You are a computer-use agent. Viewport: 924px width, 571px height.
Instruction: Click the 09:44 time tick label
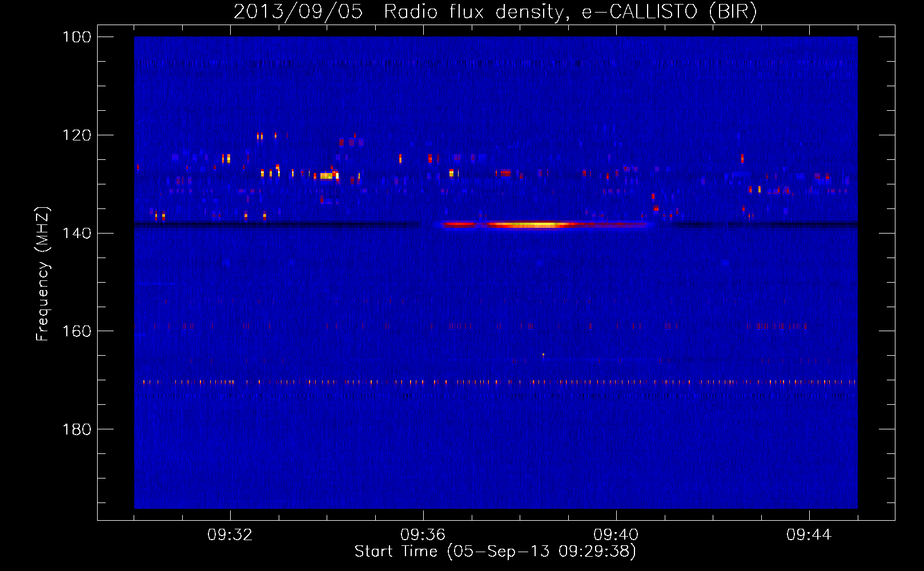tap(809, 534)
